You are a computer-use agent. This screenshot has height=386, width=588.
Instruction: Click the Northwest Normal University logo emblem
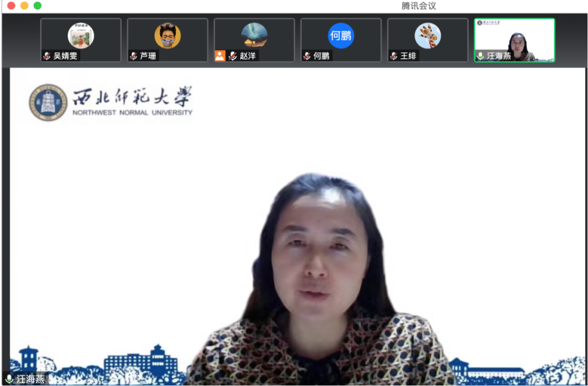47,101
